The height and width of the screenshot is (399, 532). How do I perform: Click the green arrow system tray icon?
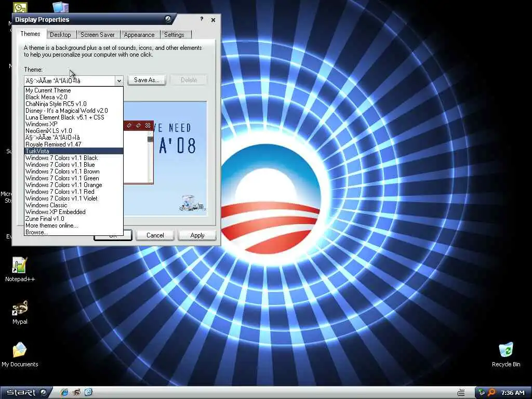pyautogui.click(x=481, y=393)
